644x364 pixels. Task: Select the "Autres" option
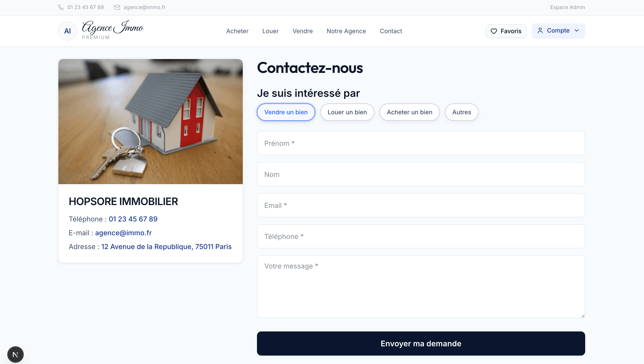[x=461, y=112]
